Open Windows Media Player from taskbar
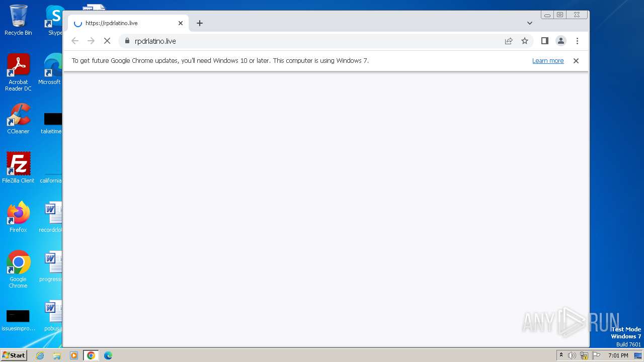The width and height of the screenshot is (644, 362). (74, 355)
